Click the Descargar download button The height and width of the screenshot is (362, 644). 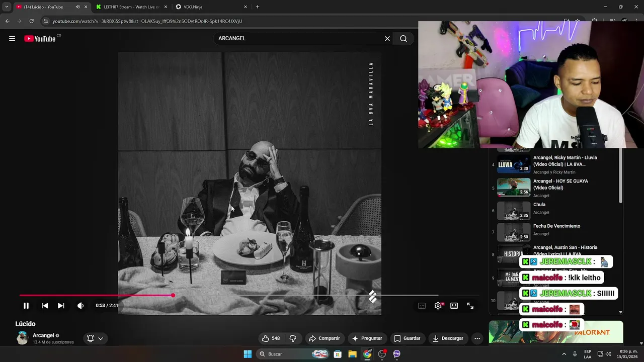click(x=448, y=338)
